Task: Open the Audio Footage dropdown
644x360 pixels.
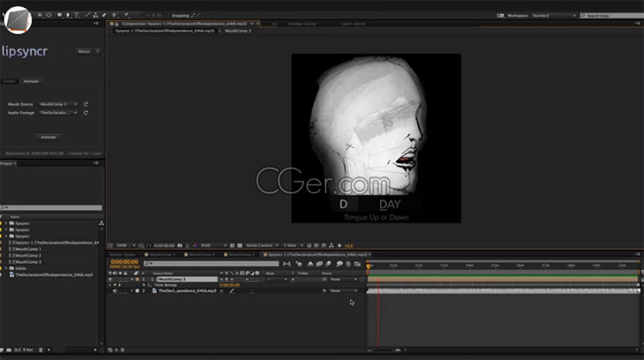Action: [59, 113]
